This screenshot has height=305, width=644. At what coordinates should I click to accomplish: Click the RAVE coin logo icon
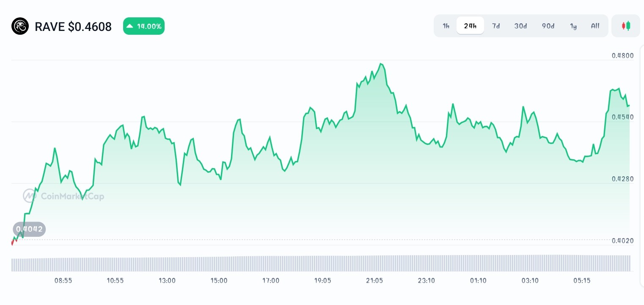pos(20,26)
